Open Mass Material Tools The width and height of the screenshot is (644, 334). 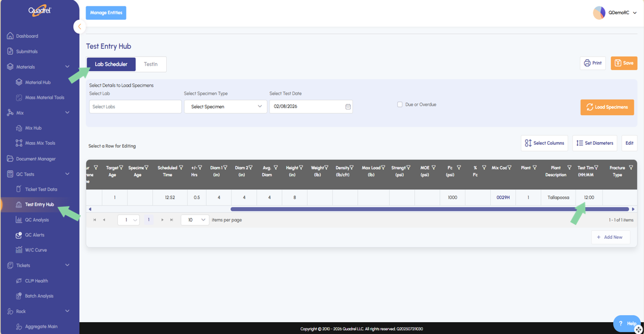44,97
